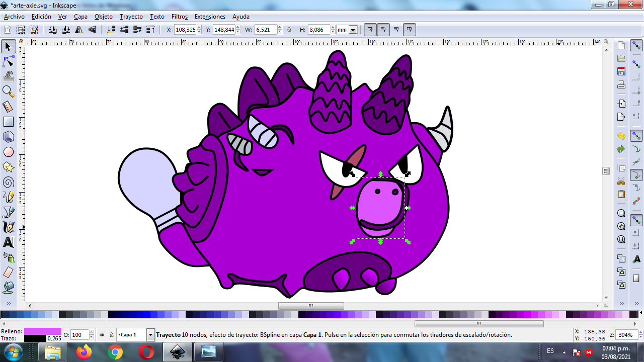Raise selection one step
This screenshot has width=644, height=362.
click(137, 30)
